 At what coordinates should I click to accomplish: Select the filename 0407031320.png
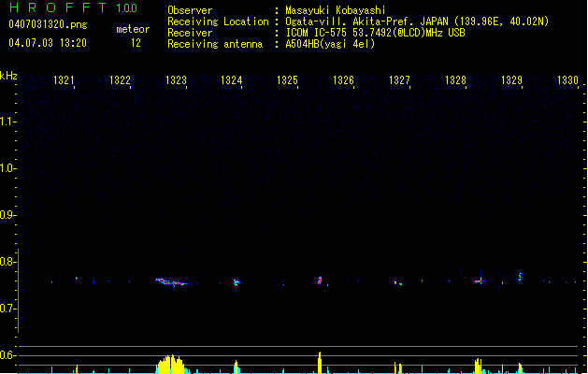(x=48, y=24)
